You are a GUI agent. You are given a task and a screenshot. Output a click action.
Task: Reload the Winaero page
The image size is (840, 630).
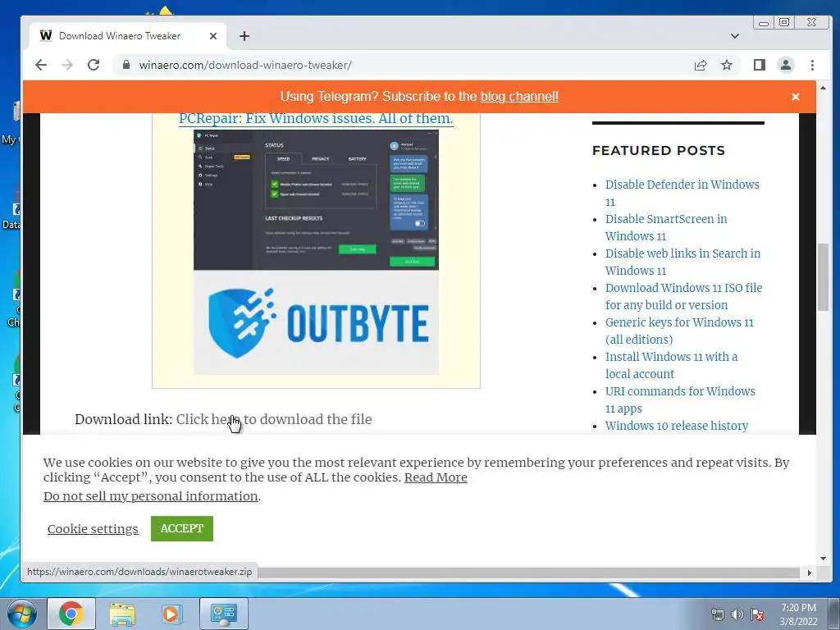point(94,65)
